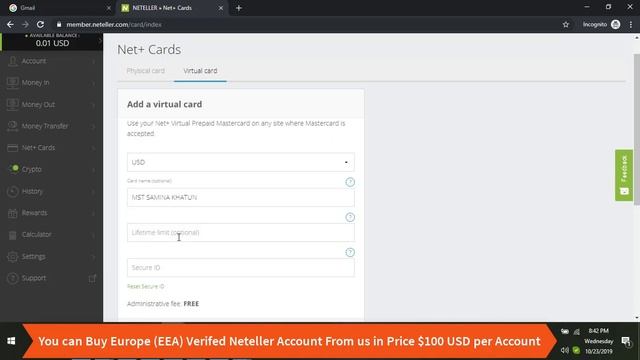This screenshot has height=360, width=640.
Task: Open the USD currency dropdown
Action: [241, 162]
